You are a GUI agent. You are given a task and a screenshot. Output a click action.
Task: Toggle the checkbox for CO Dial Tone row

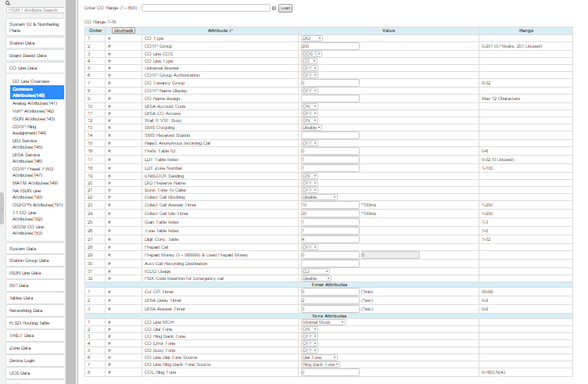[x=109, y=328]
